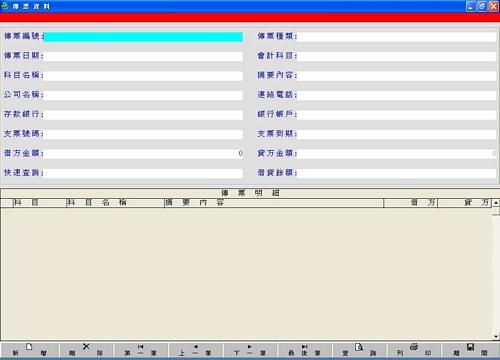Go to previous record (上一筆)
This screenshot has width=500, height=360.
[x=195, y=350]
